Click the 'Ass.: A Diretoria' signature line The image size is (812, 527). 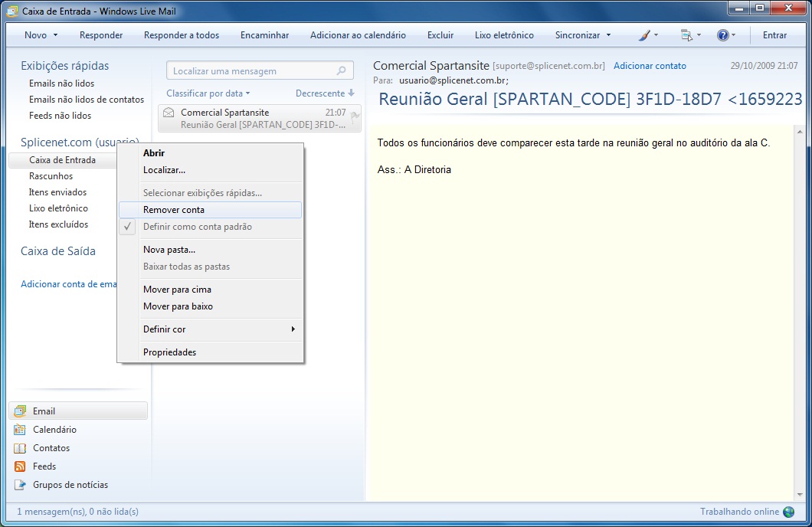click(x=414, y=170)
